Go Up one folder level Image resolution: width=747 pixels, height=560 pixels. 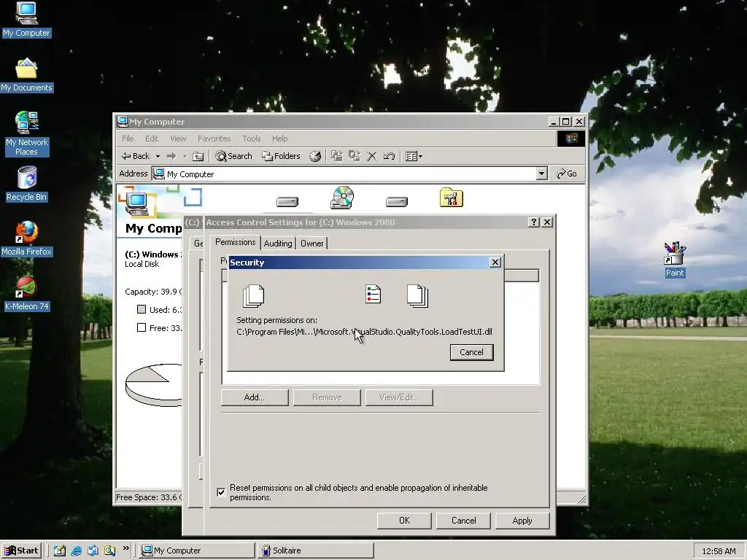point(198,156)
